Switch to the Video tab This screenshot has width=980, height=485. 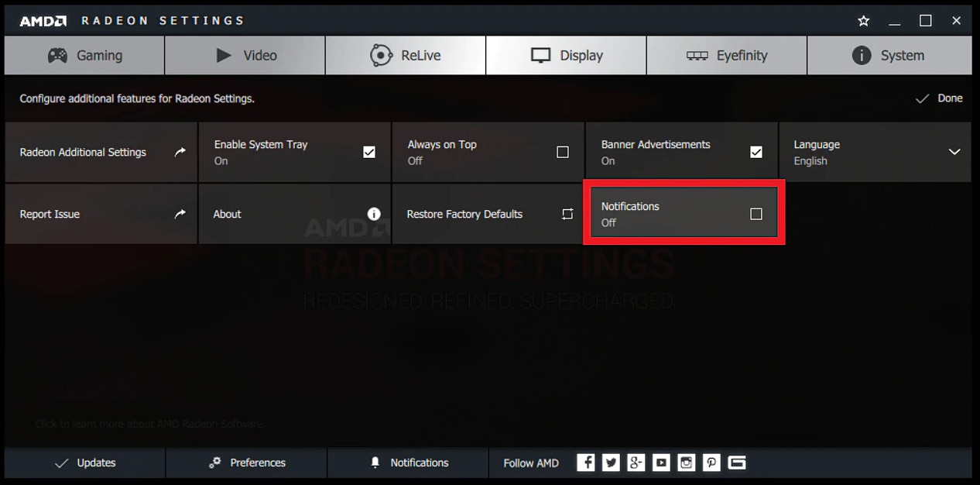(x=245, y=55)
